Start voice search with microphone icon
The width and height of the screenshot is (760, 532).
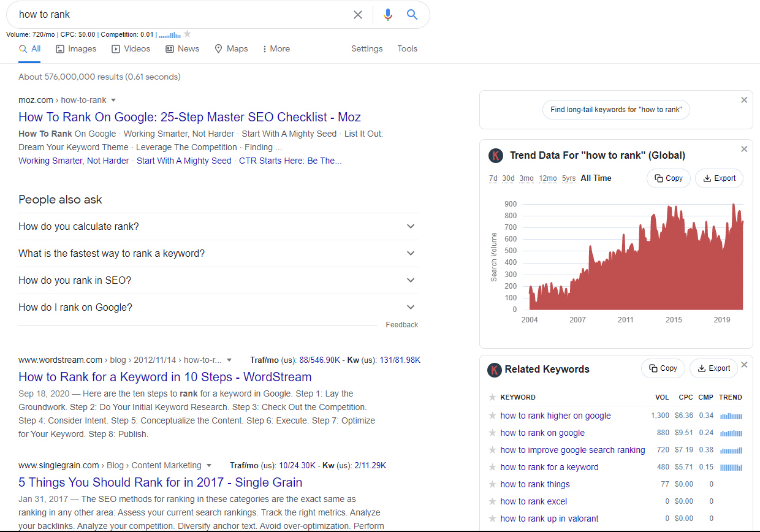(387, 15)
